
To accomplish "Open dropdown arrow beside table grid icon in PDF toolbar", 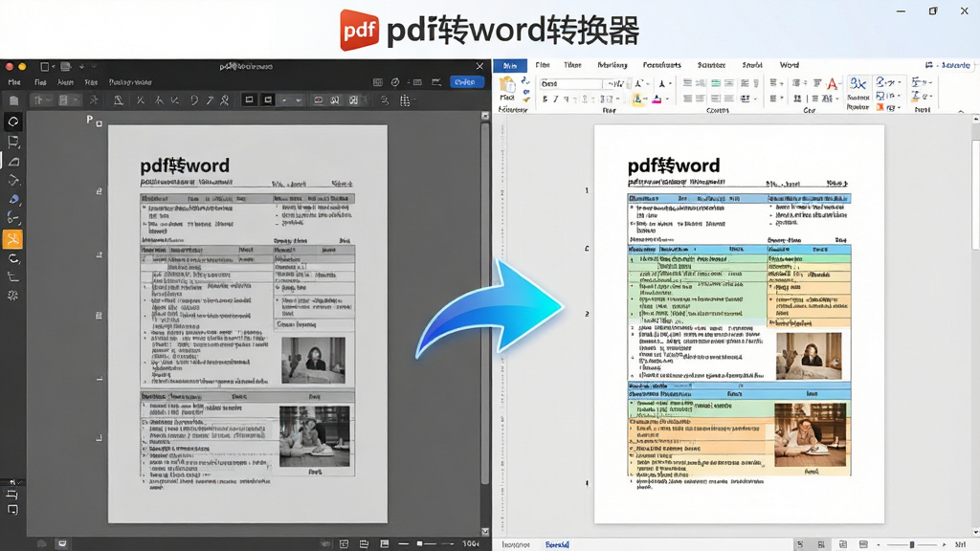I will 415,101.
